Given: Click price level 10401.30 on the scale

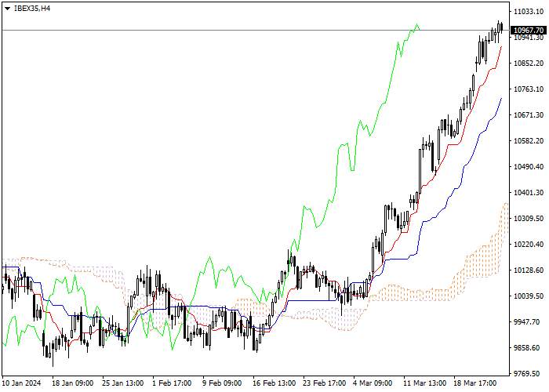Looking at the screenshot, I should (x=529, y=193).
